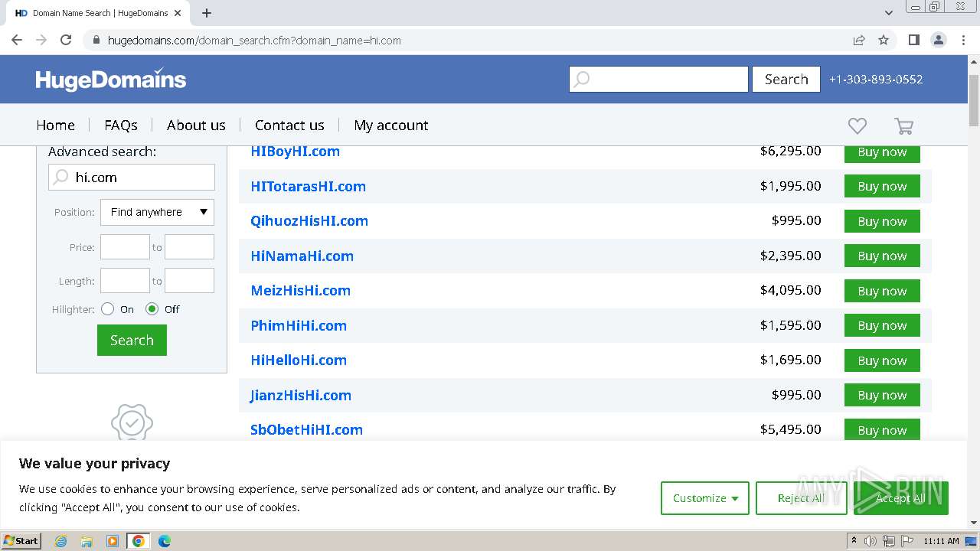Share this page using the share icon
Screen dimensions: 980x551
859,40
